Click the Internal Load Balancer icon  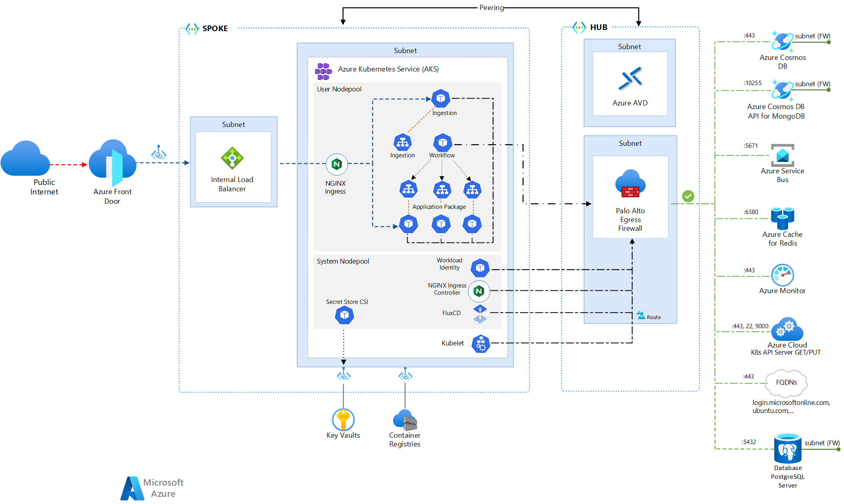tap(232, 158)
